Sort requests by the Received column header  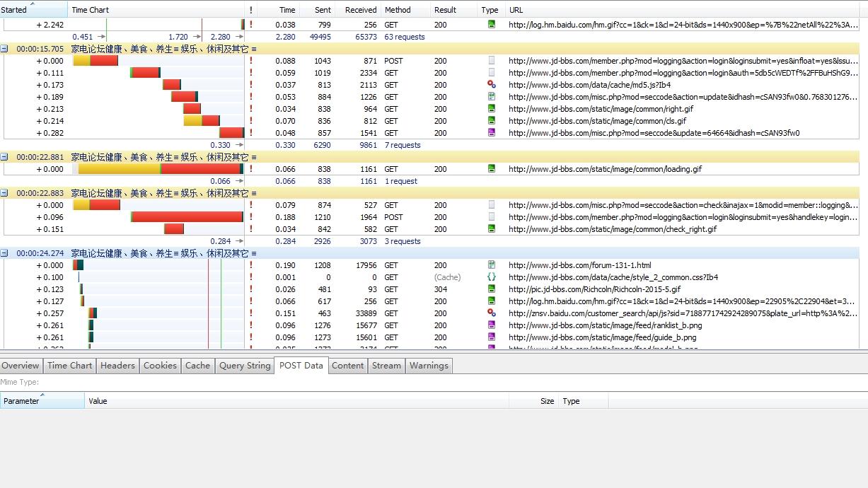pyautogui.click(x=360, y=11)
